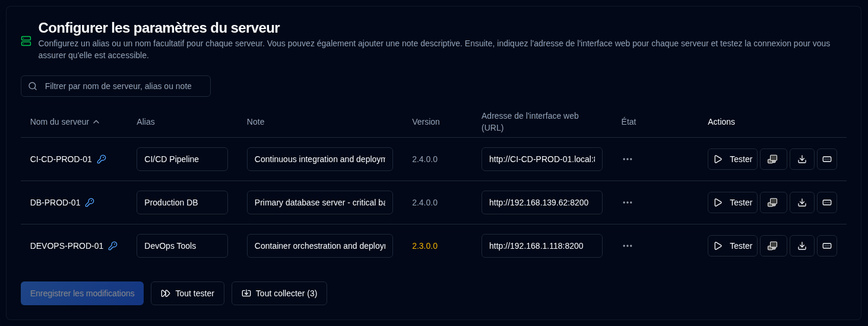Viewport: 868px width, 326px height.
Task: Click the Alias column header
Action: pyautogui.click(x=145, y=122)
